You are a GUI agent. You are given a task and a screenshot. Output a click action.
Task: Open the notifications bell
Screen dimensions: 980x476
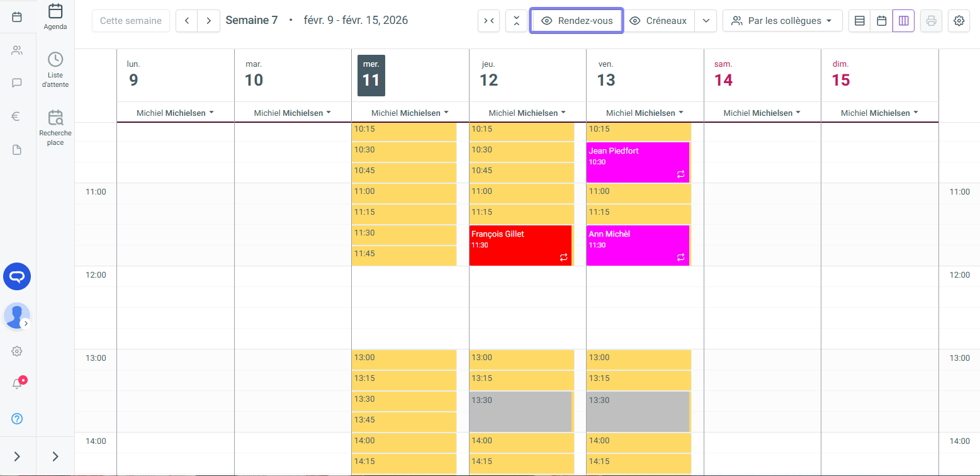[x=18, y=383]
